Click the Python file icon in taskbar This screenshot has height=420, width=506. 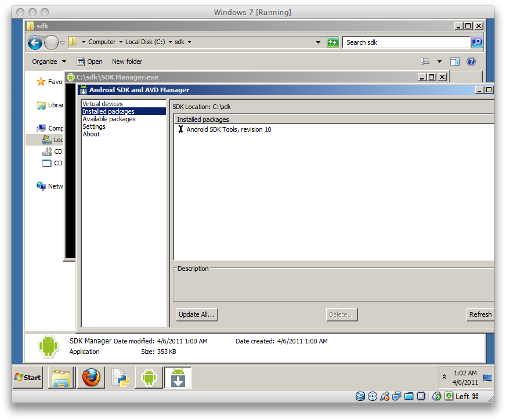point(120,378)
